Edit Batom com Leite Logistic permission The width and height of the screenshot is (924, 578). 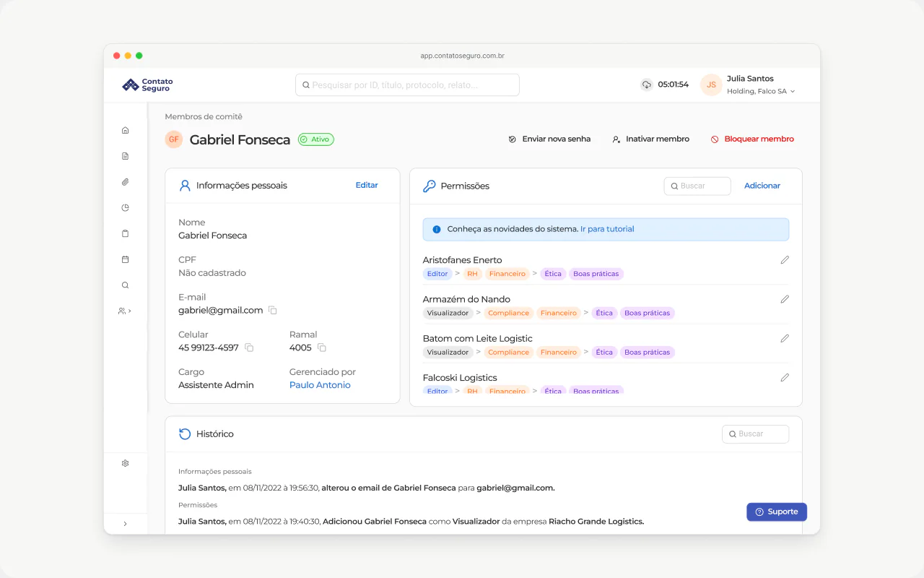tap(785, 338)
